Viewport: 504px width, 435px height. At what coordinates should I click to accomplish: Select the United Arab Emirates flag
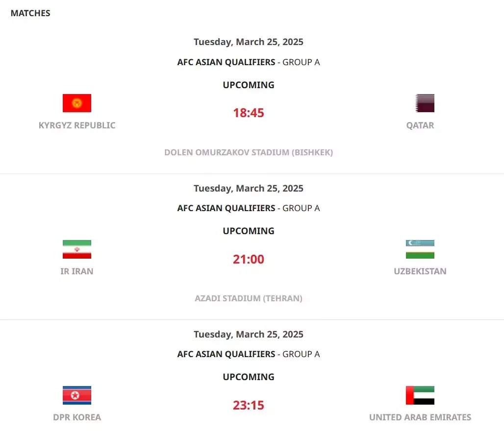420,395
